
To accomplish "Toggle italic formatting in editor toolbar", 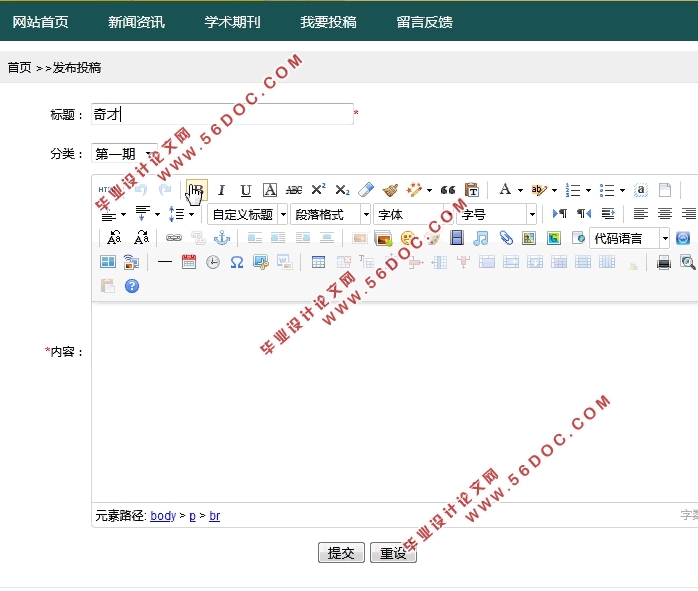I will pyautogui.click(x=221, y=190).
